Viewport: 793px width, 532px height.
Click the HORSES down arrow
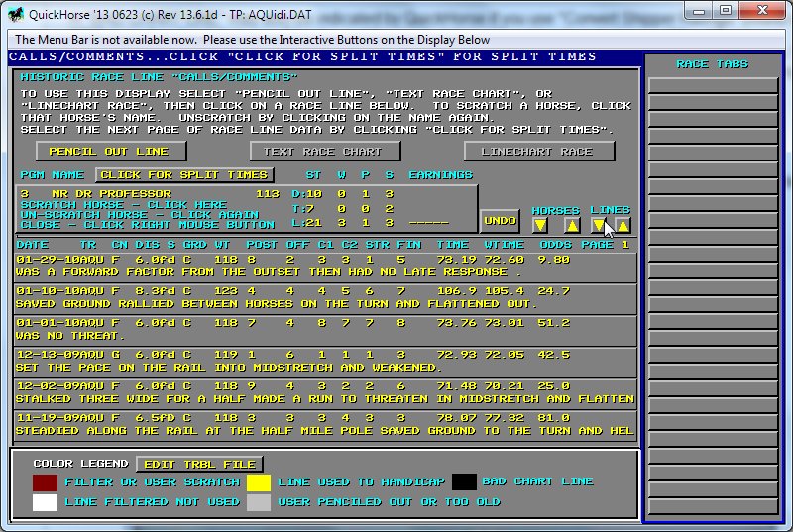(540, 225)
